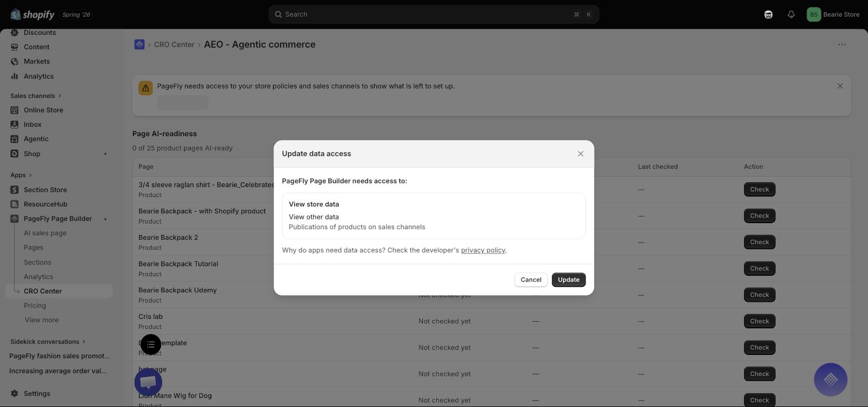Click CRO Center breadcrumb link
Image resolution: width=868 pixels, height=407 pixels.
[174, 44]
